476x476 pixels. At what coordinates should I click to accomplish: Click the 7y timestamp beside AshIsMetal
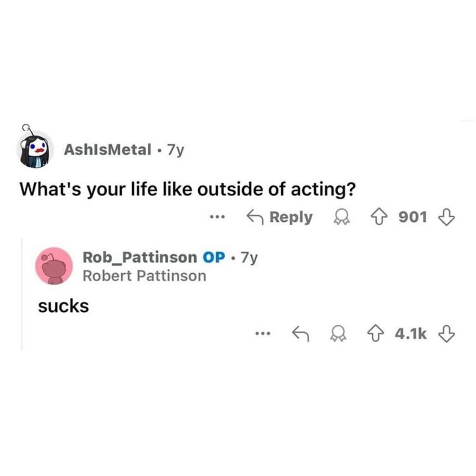coord(176,150)
